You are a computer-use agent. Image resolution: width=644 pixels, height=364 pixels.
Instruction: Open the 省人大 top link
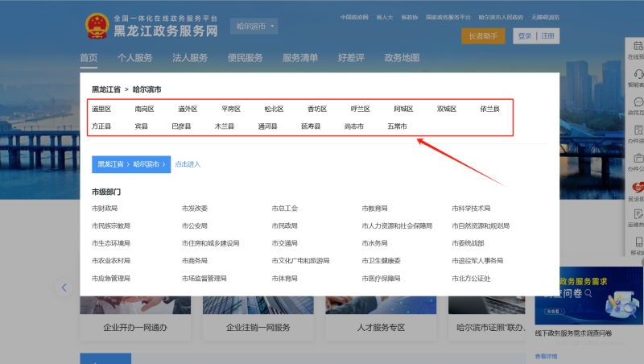(x=385, y=17)
